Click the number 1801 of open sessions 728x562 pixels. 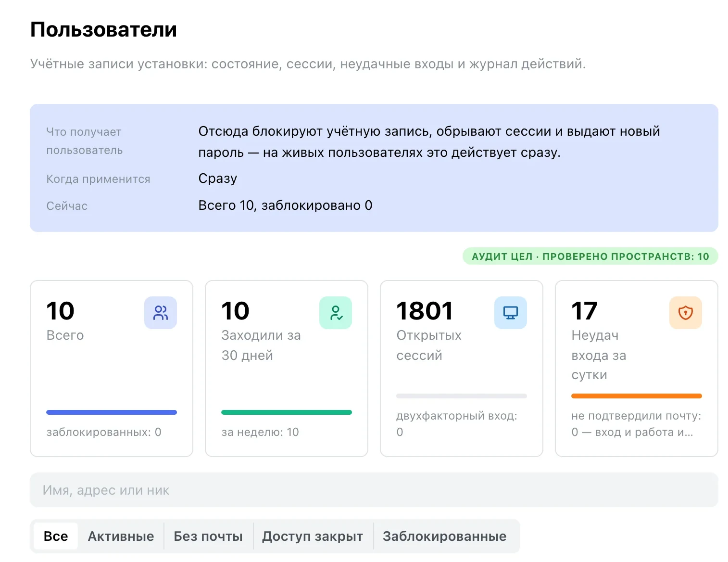[425, 311]
